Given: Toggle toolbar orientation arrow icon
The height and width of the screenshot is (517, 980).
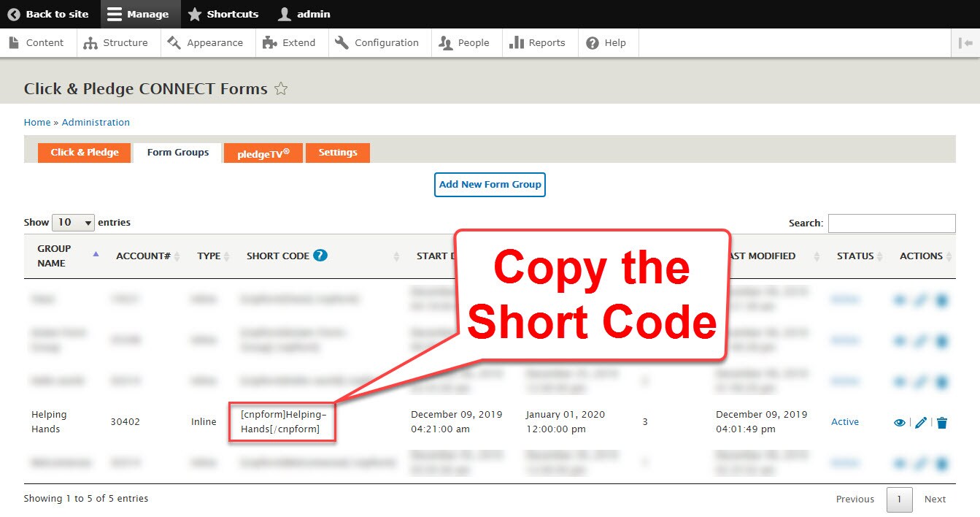Looking at the screenshot, I should click(965, 43).
